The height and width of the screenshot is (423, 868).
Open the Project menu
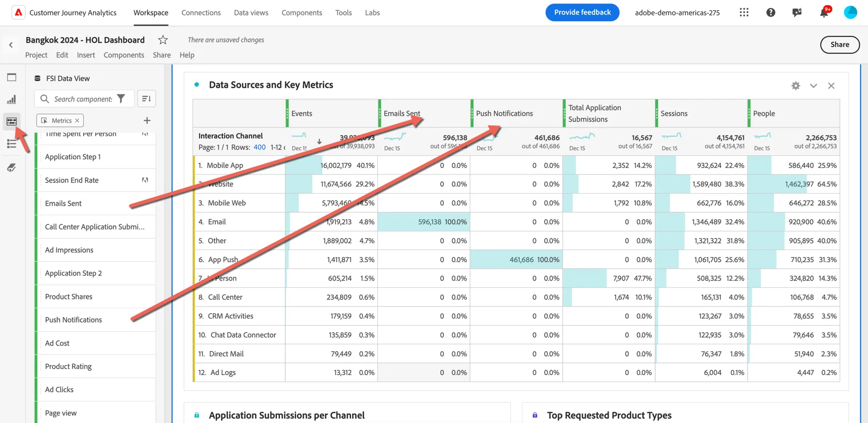(x=36, y=55)
